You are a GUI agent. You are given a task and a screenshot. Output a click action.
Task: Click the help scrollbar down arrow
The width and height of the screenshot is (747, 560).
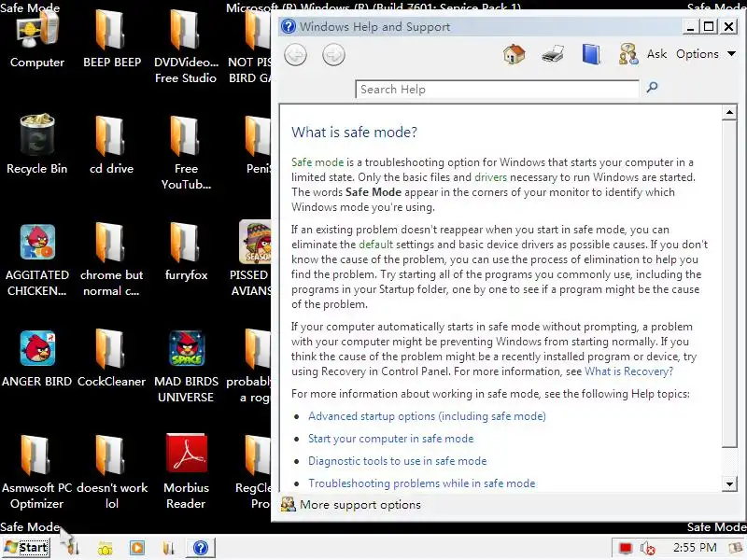point(729,484)
